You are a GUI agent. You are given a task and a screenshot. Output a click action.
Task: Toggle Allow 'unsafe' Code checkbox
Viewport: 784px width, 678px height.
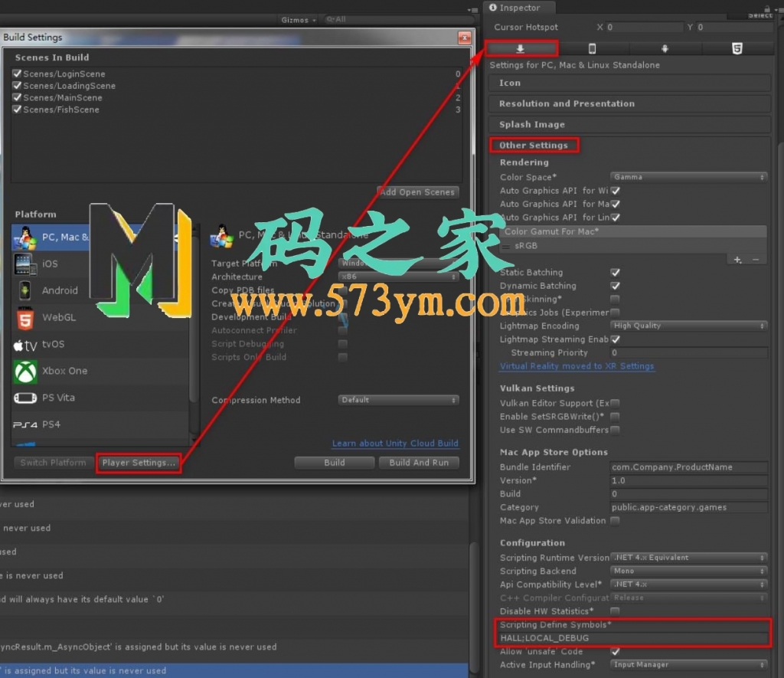tap(616, 651)
